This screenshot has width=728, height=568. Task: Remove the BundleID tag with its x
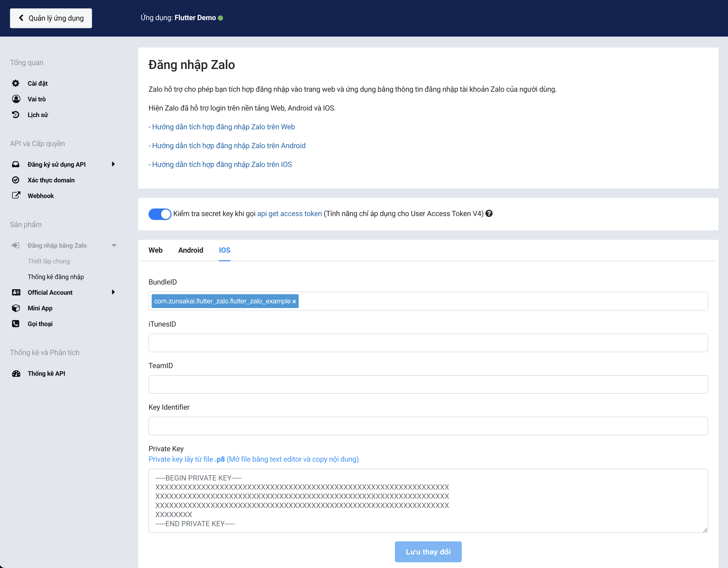coord(294,302)
